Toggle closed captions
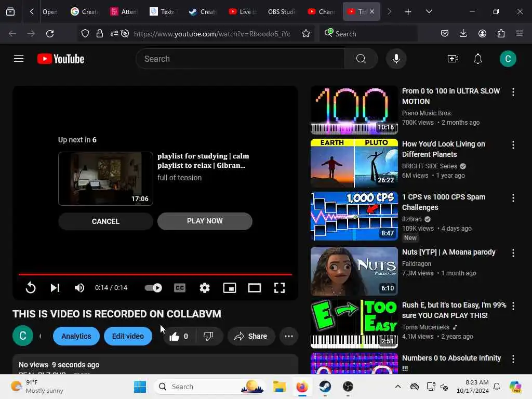Image resolution: width=532 pixels, height=399 pixels. pos(179,288)
